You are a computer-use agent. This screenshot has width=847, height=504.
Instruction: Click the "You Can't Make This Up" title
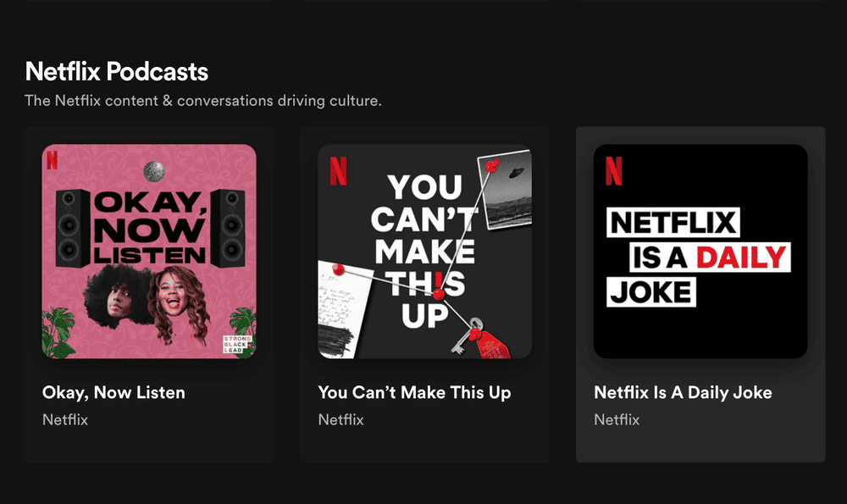pyautogui.click(x=414, y=393)
